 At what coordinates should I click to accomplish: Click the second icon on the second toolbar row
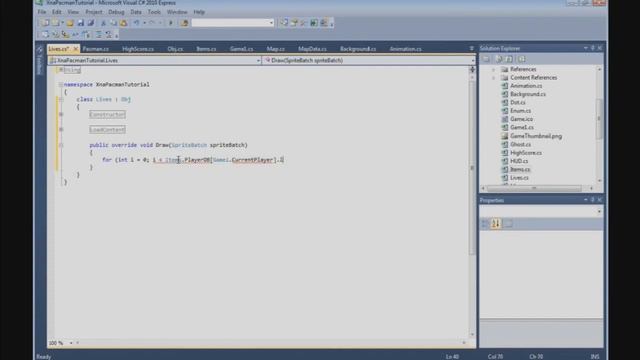coord(55,35)
